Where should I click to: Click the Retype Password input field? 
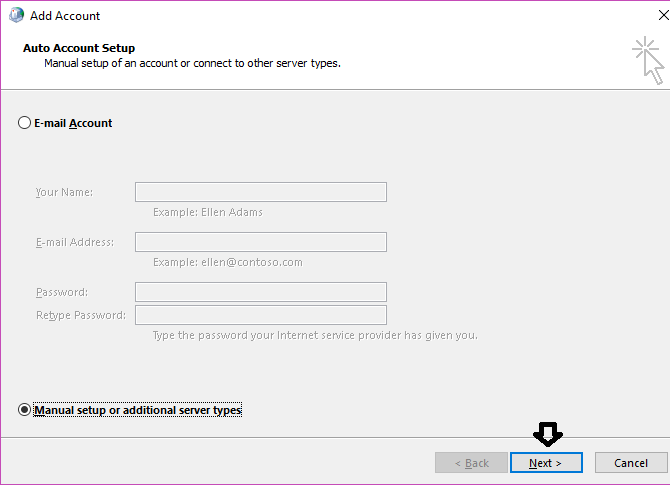pos(261,315)
